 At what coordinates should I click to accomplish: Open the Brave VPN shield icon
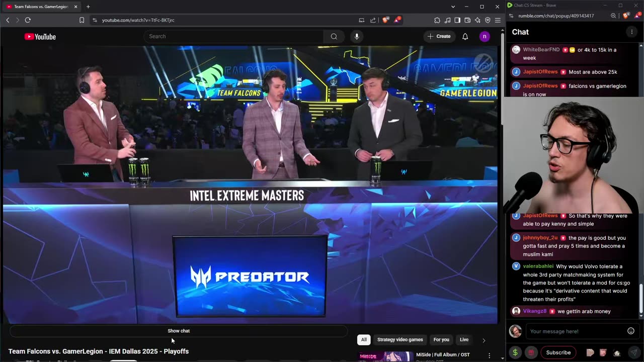pyautogui.click(x=488, y=20)
